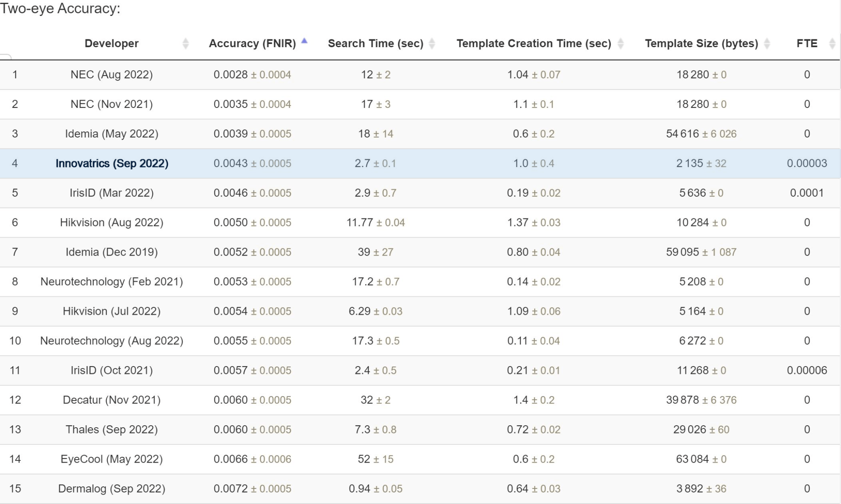Click the Template Creation Time sort arrows
841x504 pixels.
(x=620, y=44)
